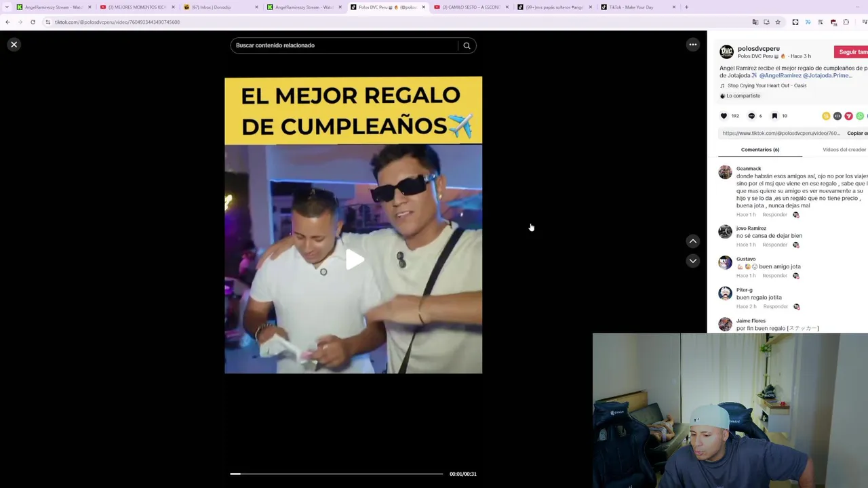The width and height of the screenshot is (868, 488).
Task: Click creator-liked badge on Geanmack's comment
Action: point(796,215)
